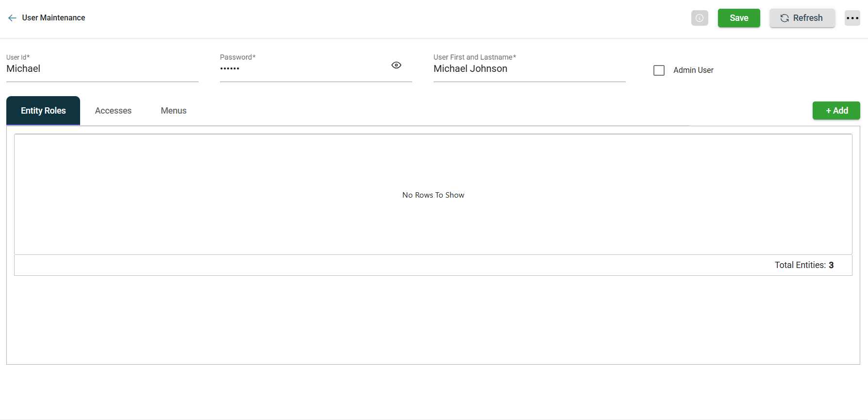Edit the User First and Lastname field
Viewport: 868px width, 420px height.
(529, 69)
